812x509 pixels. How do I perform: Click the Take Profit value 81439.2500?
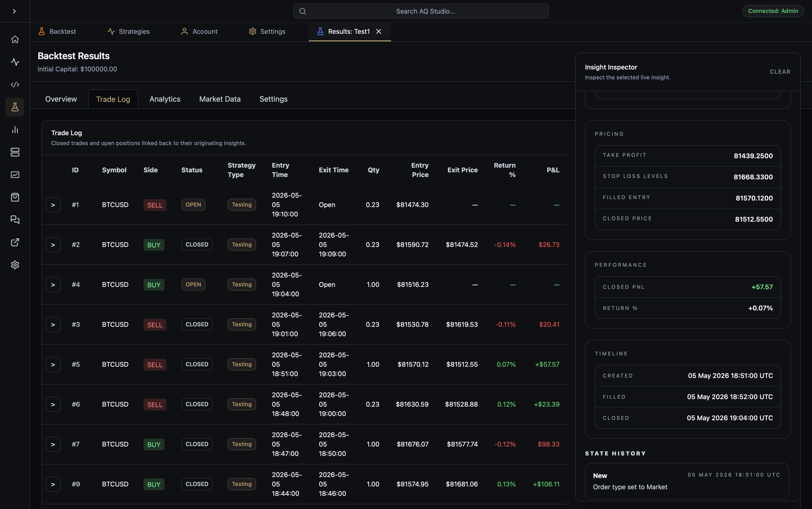click(x=753, y=156)
